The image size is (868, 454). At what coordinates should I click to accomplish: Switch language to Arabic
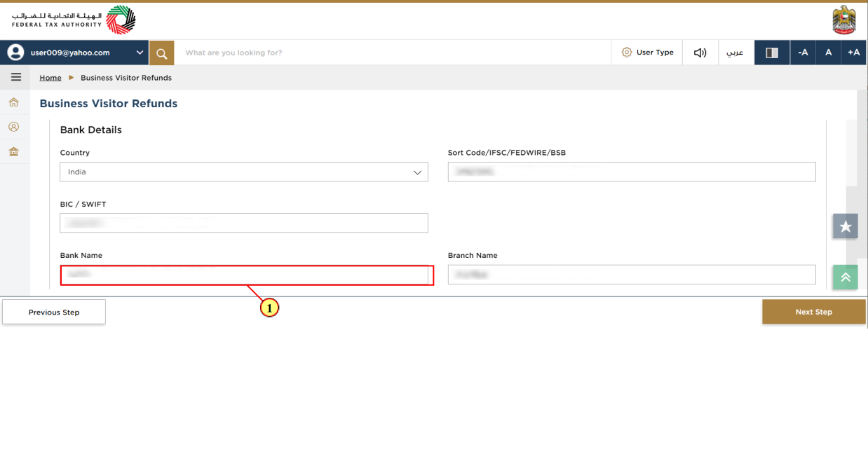(735, 53)
